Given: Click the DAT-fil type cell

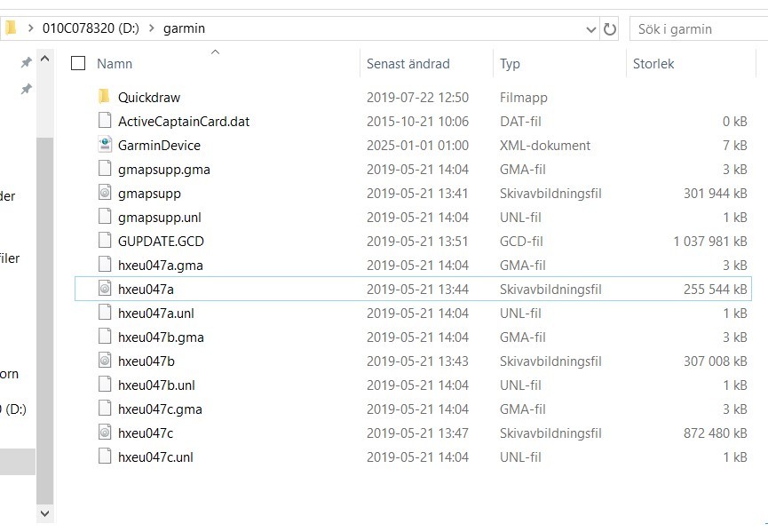Looking at the screenshot, I should click(x=520, y=122).
